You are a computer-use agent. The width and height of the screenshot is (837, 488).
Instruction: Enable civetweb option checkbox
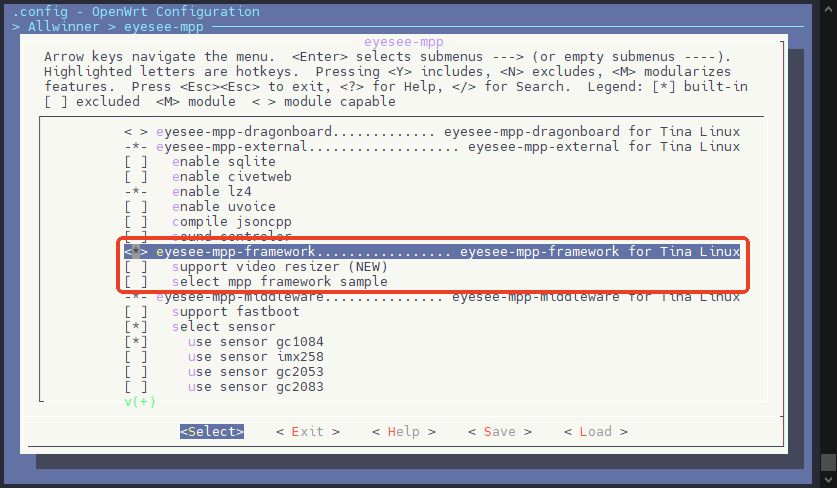(x=136, y=177)
